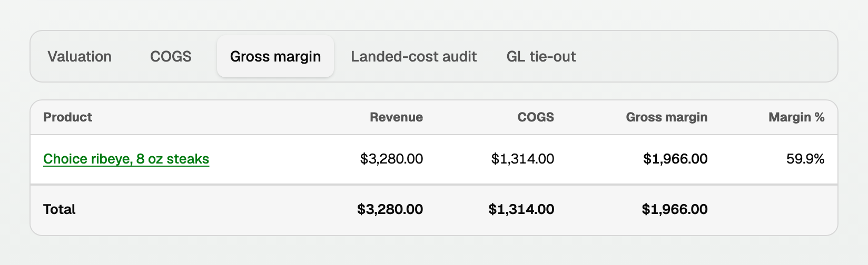Open the COGS tab
The image size is (868, 265).
click(x=171, y=56)
